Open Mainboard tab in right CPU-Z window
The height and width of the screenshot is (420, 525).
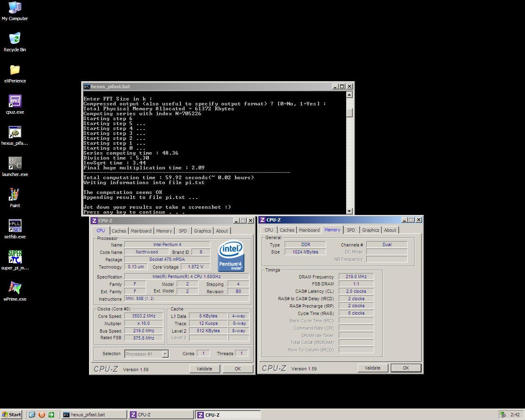click(x=309, y=230)
